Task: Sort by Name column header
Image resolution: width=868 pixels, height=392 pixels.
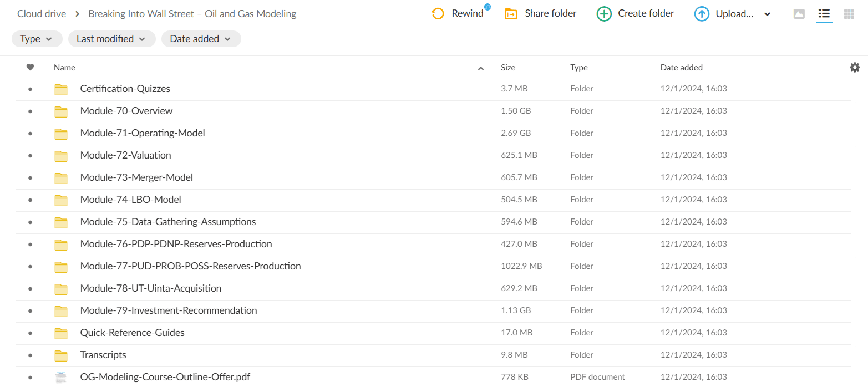Action: click(x=64, y=68)
